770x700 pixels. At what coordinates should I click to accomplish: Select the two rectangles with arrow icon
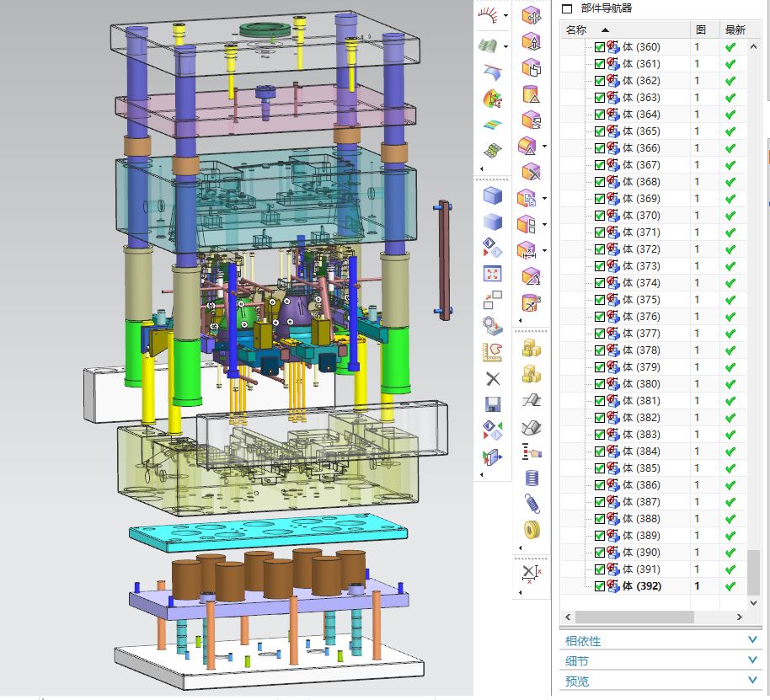coord(493,300)
